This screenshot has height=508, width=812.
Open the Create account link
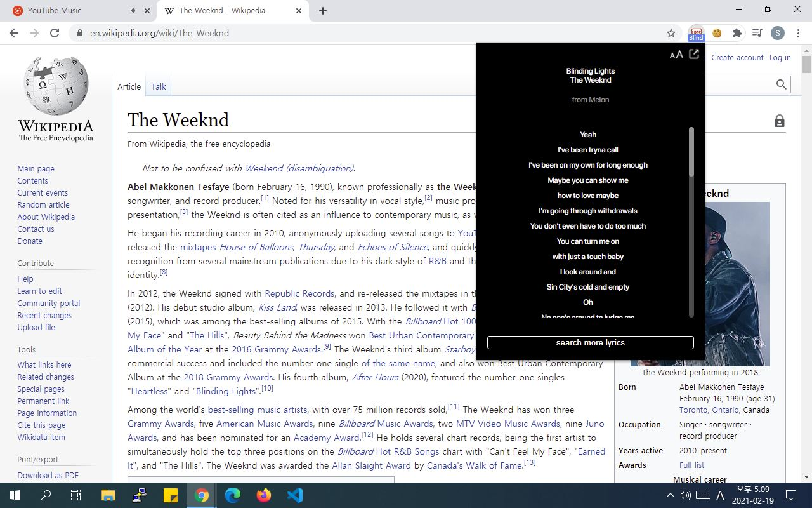point(737,57)
